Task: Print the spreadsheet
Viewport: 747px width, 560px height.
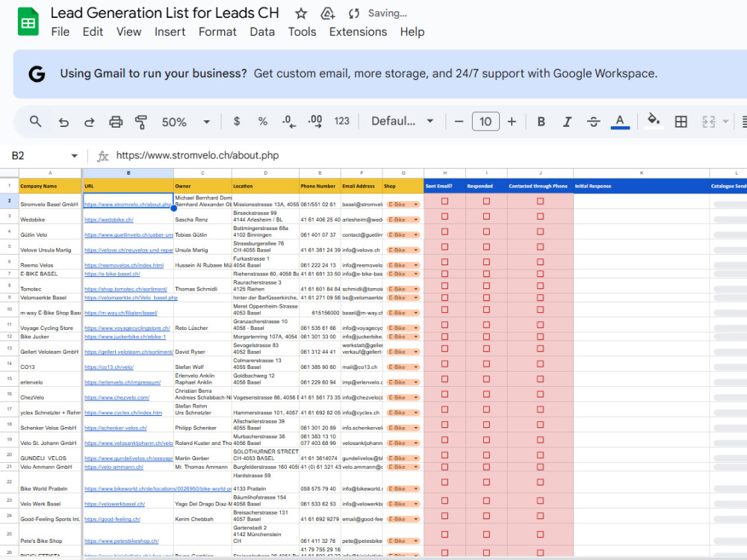Action: 116,122
